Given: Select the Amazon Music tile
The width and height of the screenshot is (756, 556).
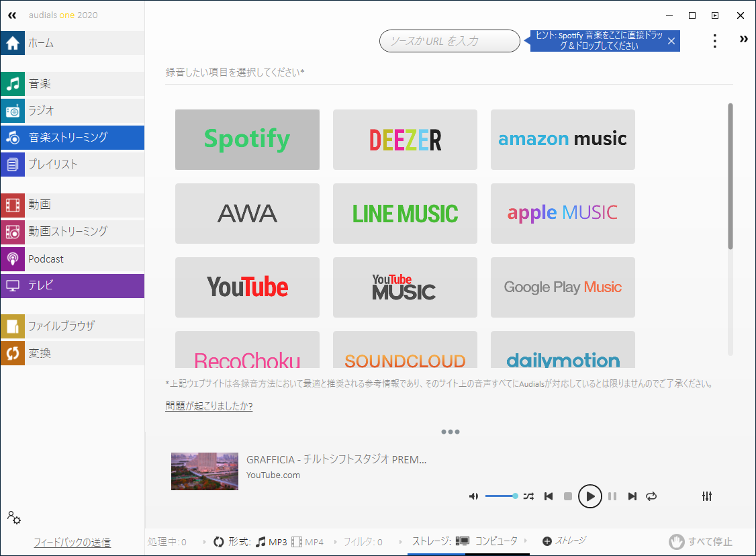Looking at the screenshot, I should tap(563, 140).
